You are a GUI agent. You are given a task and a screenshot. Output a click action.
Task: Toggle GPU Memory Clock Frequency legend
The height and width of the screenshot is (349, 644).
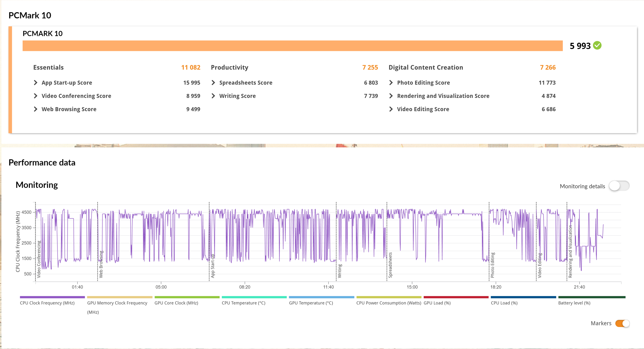pyautogui.click(x=120, y=297)
